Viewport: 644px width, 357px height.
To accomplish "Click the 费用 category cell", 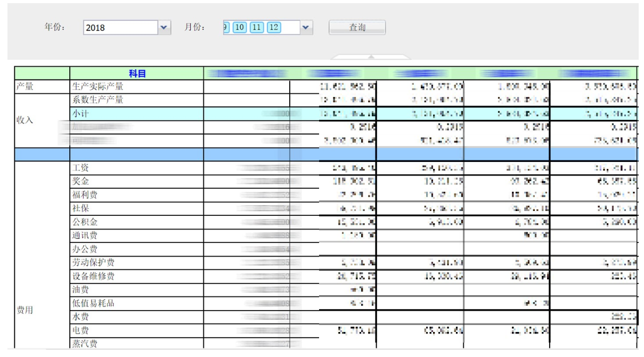I will [x=25, y=310].
